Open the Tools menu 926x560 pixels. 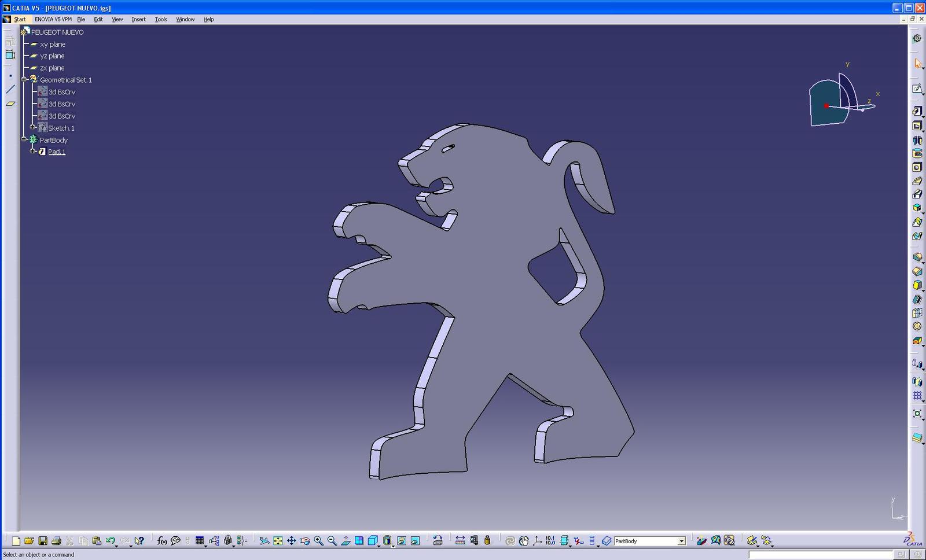161,19
